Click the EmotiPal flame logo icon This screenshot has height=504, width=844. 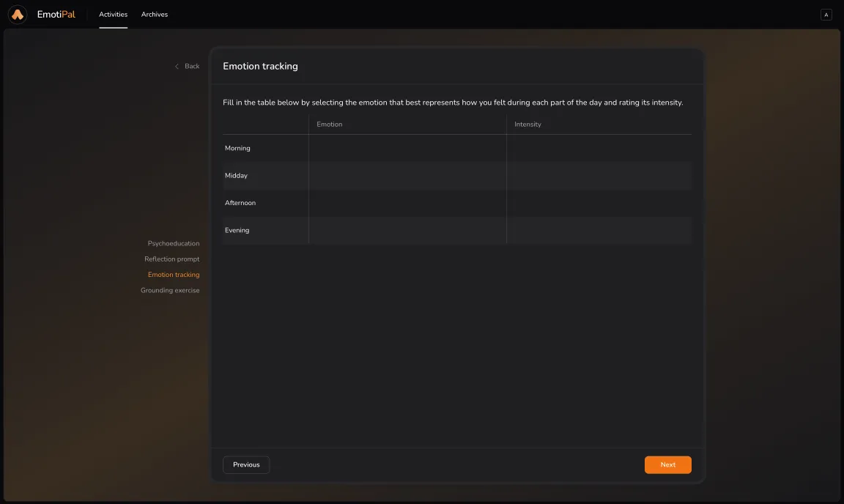[17, 14]
